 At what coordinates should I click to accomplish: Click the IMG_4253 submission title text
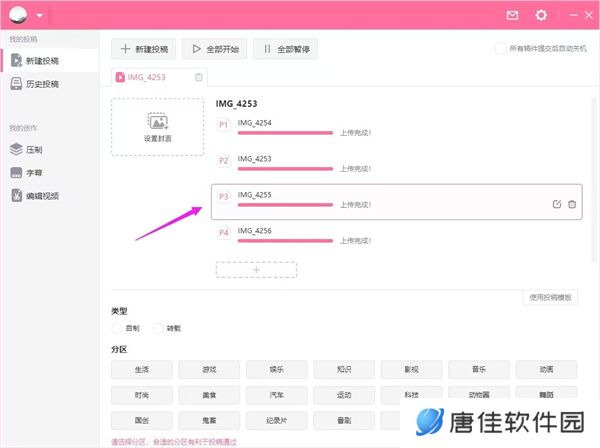click(x=236, y=104)
